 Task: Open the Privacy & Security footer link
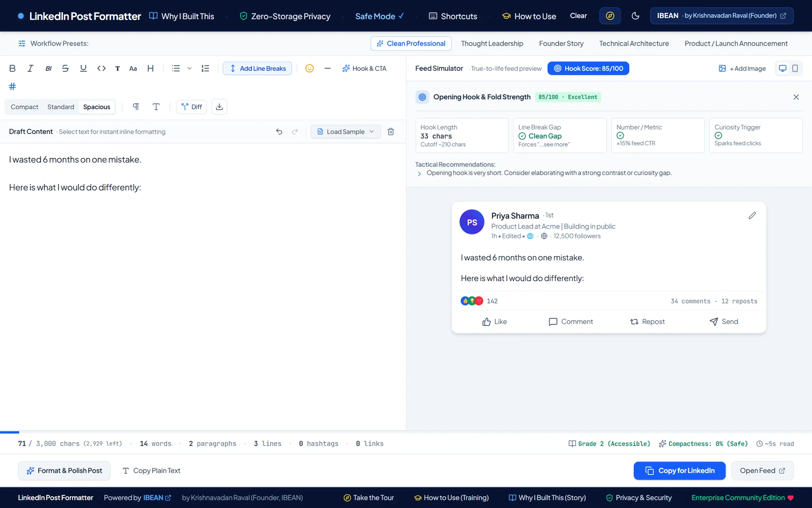(x=639, y=498)
